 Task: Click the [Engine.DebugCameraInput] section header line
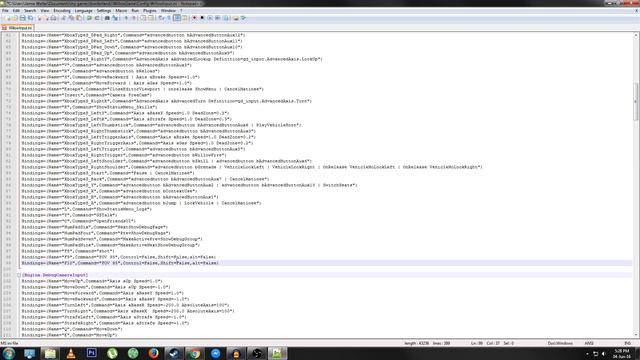[x=55, y=275]
